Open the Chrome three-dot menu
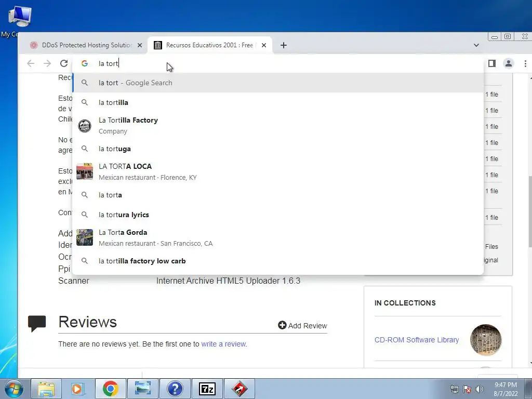Image resolution: width=532 pixels, height=399 pixels. click(x=525, y=63)
